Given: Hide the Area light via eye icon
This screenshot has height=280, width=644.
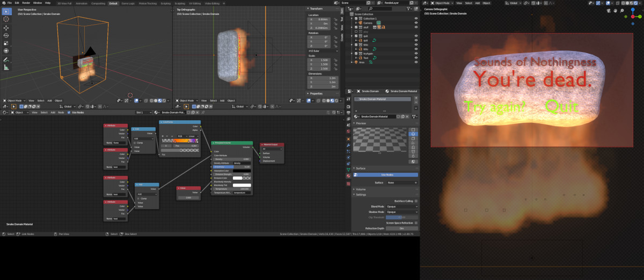Looking at the screenshot, I should tap(416, 62).
